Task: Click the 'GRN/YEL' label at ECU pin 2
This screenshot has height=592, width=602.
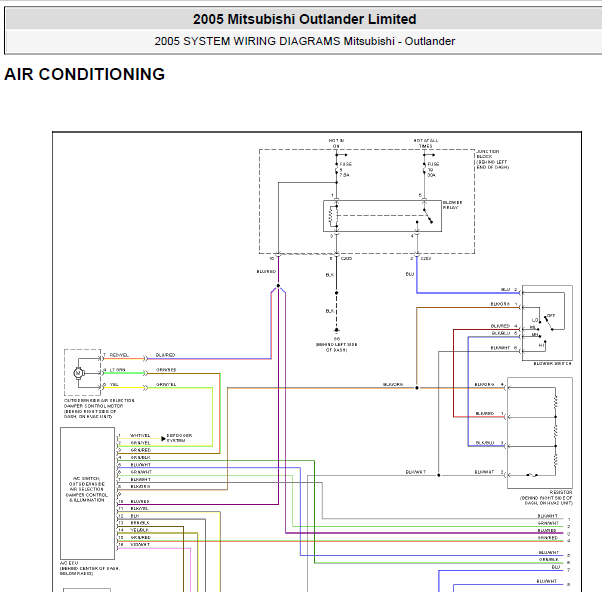Action: click(140, 443)
